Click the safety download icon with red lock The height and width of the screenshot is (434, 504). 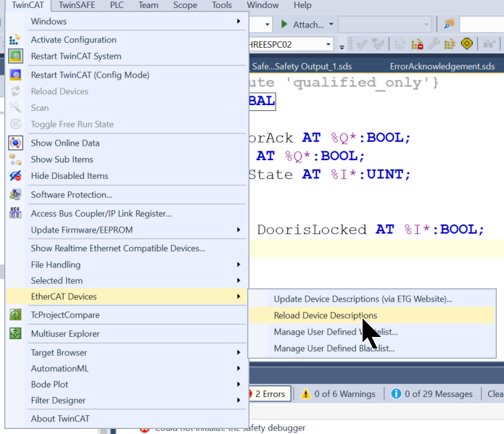click(x=417, y=44)
